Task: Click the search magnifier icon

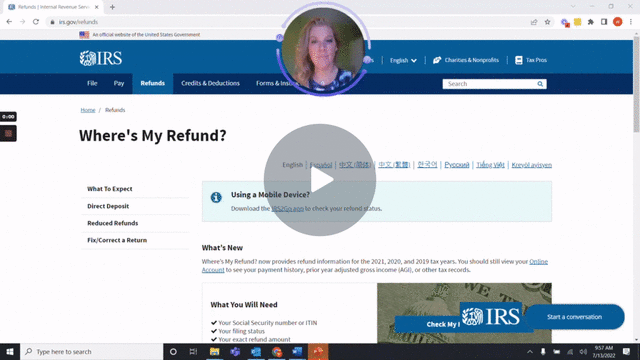Action: tap(540, 84)
